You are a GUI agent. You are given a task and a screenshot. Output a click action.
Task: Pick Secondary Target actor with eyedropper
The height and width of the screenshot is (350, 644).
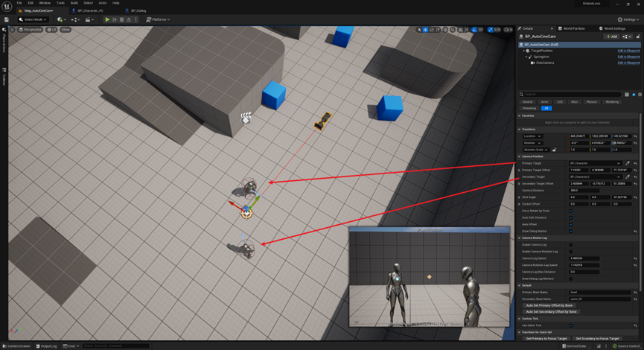(x=628, y=176)
